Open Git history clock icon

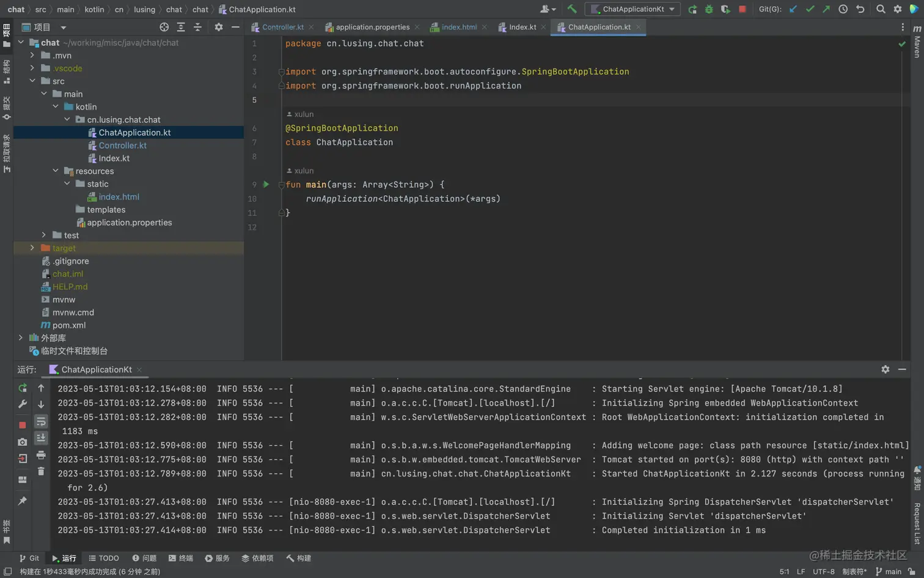point(843,9)
